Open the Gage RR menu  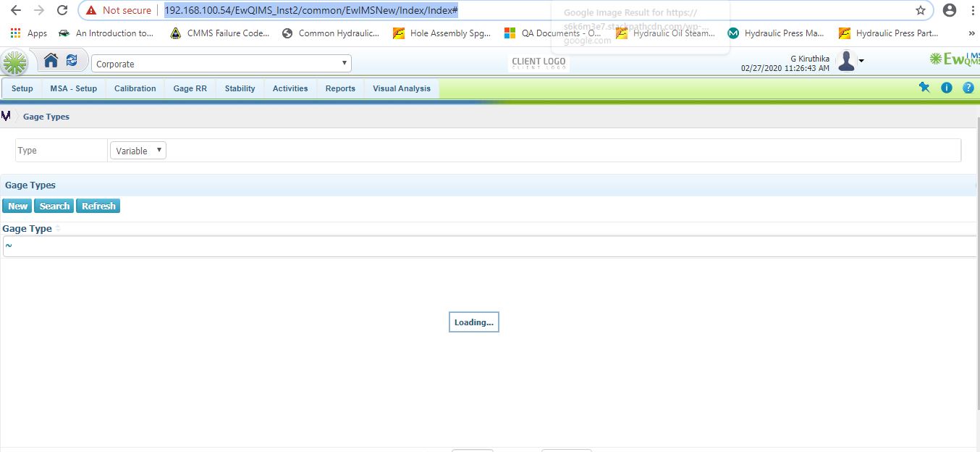click(190, 88)
